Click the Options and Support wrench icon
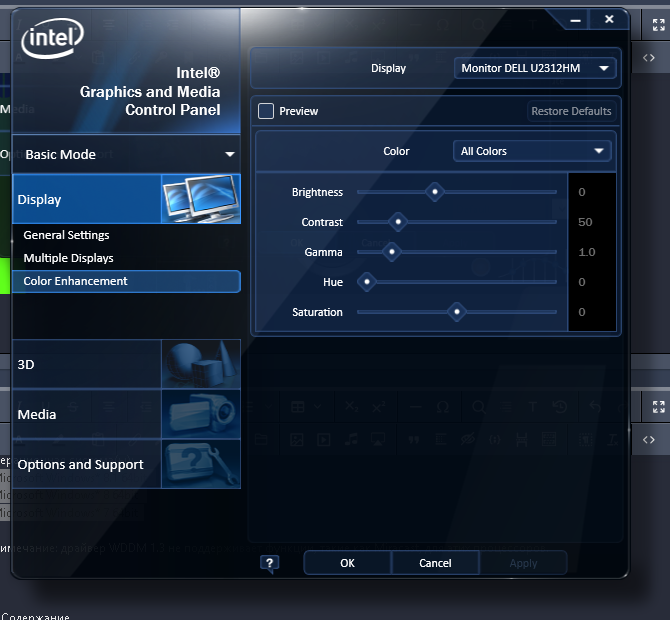Image resolution: width=670 pixels, height=620 pixels. (x=201, y=464)
